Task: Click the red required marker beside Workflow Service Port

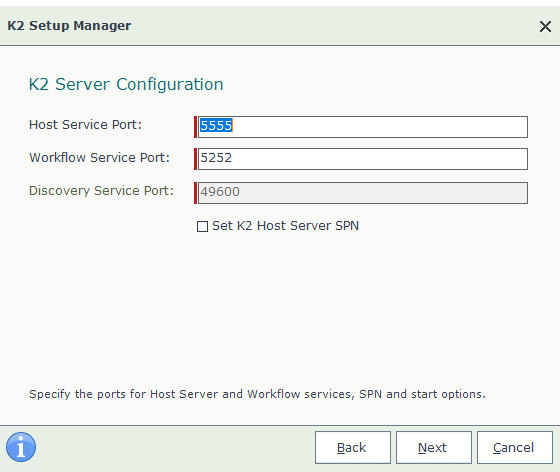Action: pyautogui.click(x=195, y=159)
